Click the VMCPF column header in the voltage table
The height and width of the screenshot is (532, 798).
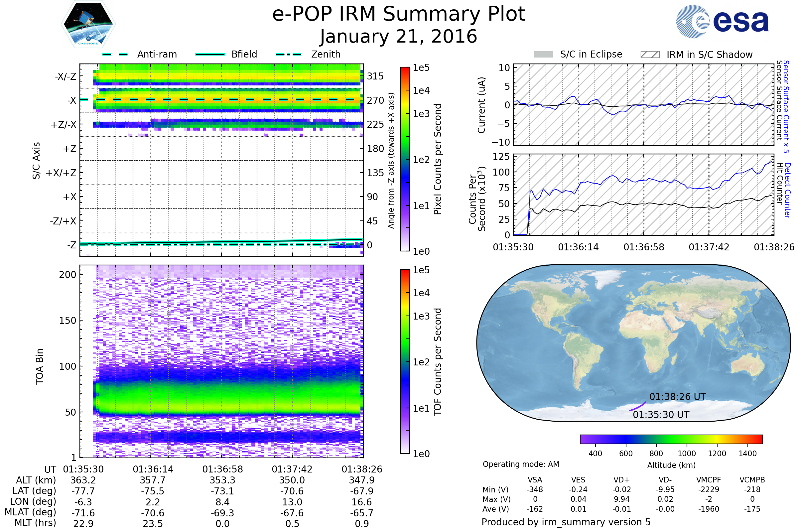[709, 480]
